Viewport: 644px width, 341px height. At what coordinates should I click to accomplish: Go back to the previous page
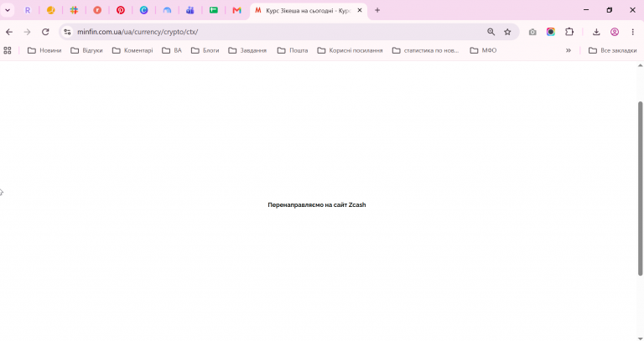click(9, 32)
